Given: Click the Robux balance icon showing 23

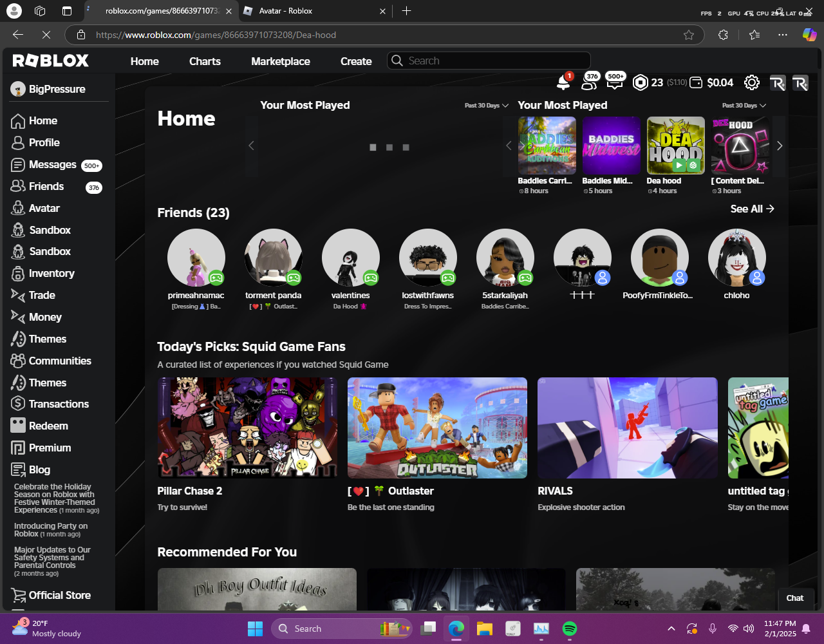Looking at the screenshot, I should point(640,82).
